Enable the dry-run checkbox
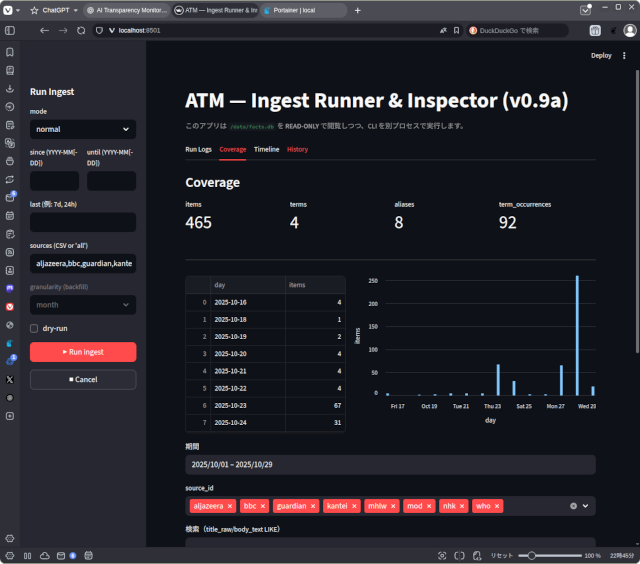This screenshot has width=640, height=564. pos(35,328)
